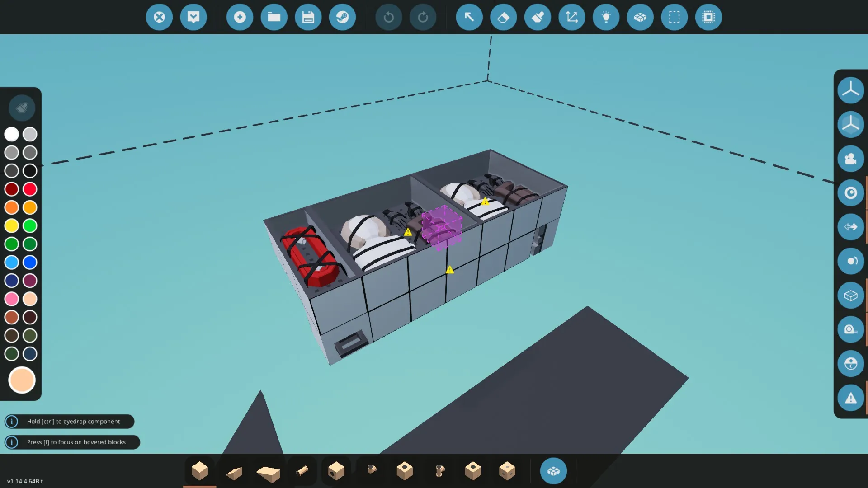This screenshot has height=488, width=868.
Task: Open the microprocessor chip editor icon
Action: pos(708,17)
